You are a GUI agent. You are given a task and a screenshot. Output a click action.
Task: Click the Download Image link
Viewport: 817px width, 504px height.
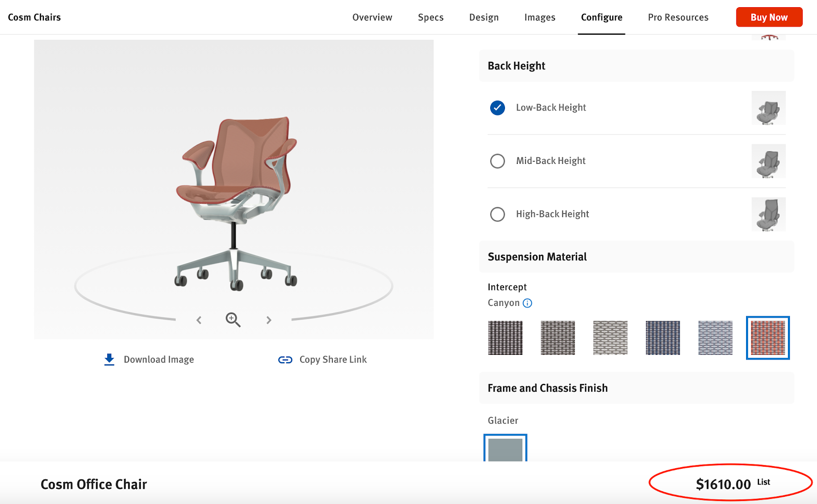(x=159, y=359)
